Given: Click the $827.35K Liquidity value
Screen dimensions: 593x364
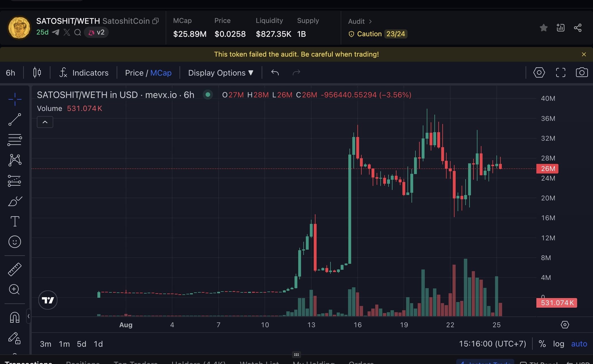Looking at the screenshot, I should point(274,34).
